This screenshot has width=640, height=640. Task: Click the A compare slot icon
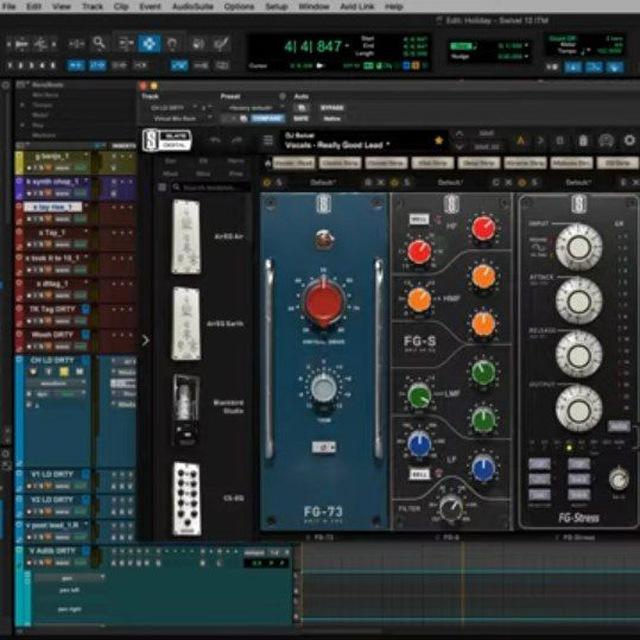point(521,140)
